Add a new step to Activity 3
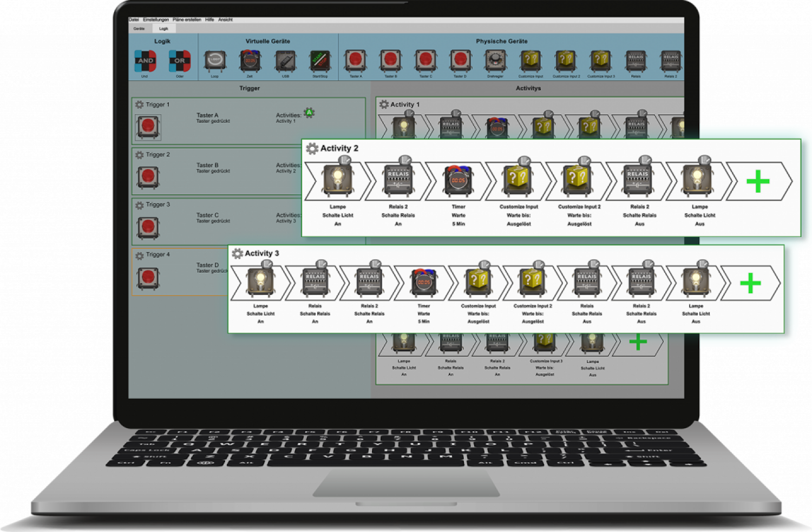Image resolution: width=812 pixels, height=532 pixels. pos(750,283)
